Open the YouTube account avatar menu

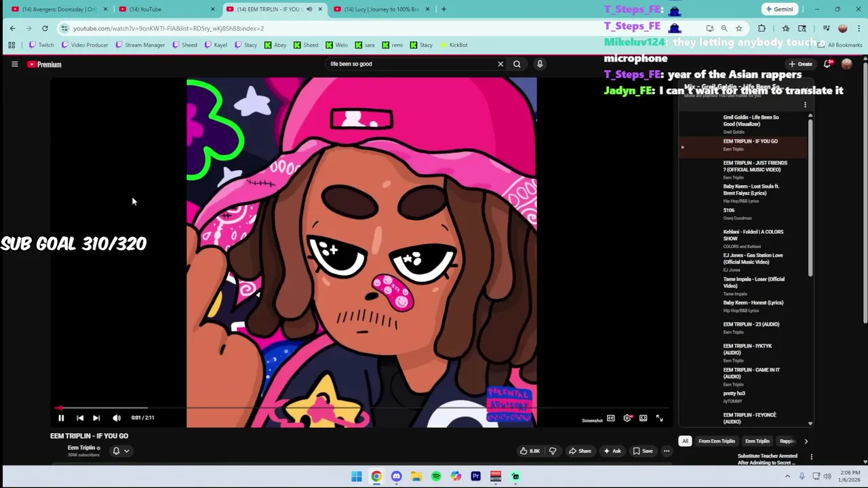pos(846,64)
